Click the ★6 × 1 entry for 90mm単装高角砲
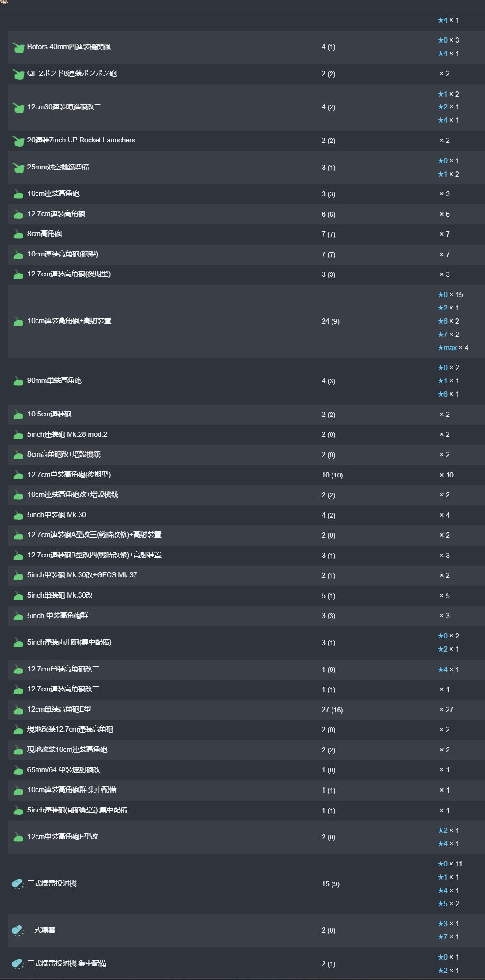Screen dimensions: 485x980 coord(449,394)
